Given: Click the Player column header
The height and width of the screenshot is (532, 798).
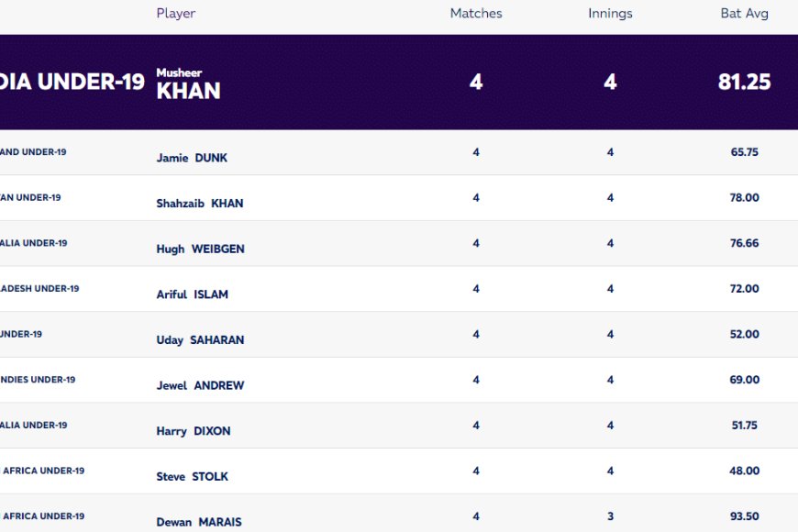Looking at the screenshot, I should coord(175,13).
